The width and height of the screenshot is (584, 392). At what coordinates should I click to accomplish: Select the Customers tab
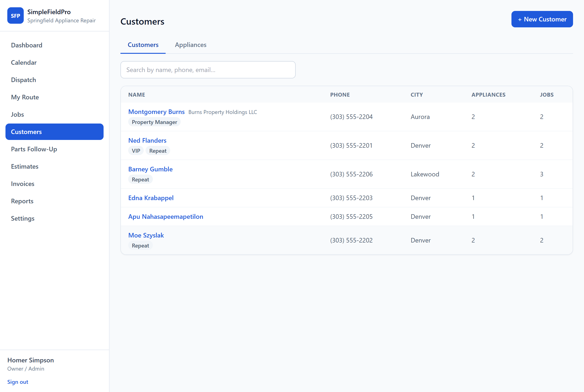[x=143, y=45]
